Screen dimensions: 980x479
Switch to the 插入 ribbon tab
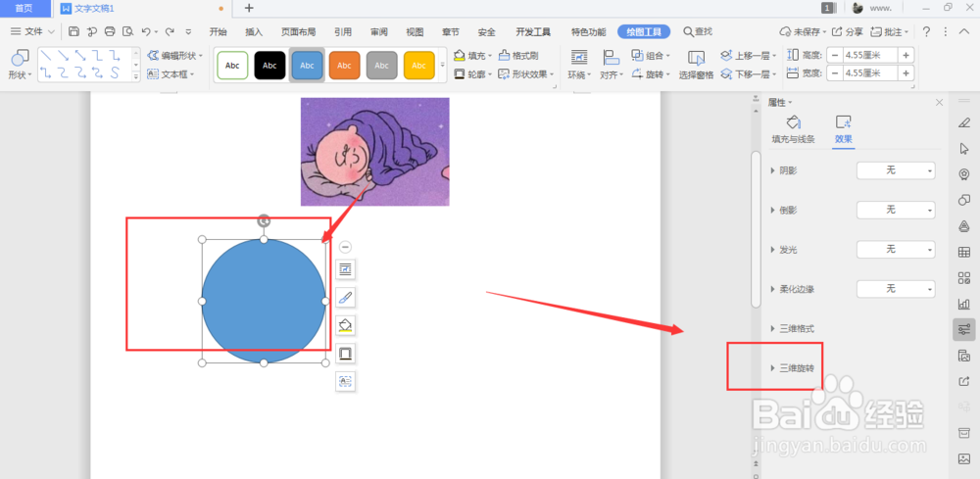tap(254, 32)
